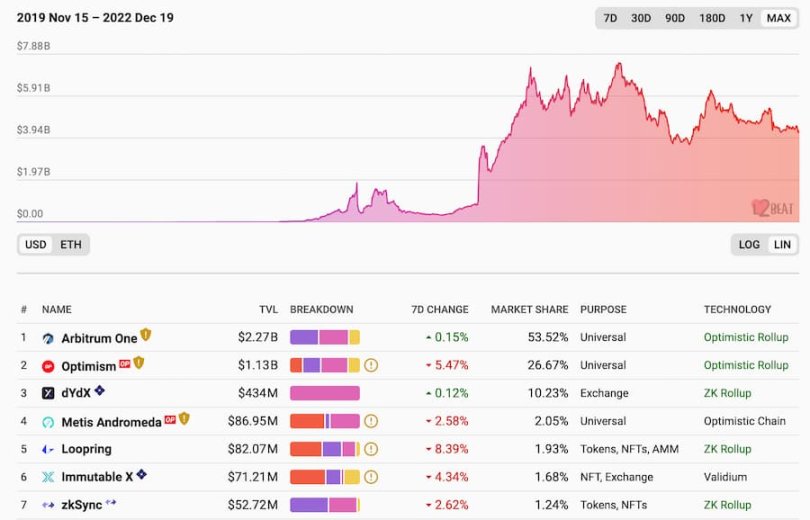Click the BREAKDOWN column header
Image resolution: width=810 pixels, height=520 pixels.
[321, 310]
